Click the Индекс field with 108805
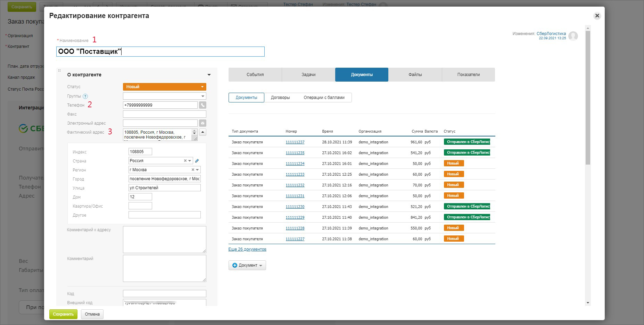Image resolution: width=644 pixels, height=325 pixels. coord(140,152)
